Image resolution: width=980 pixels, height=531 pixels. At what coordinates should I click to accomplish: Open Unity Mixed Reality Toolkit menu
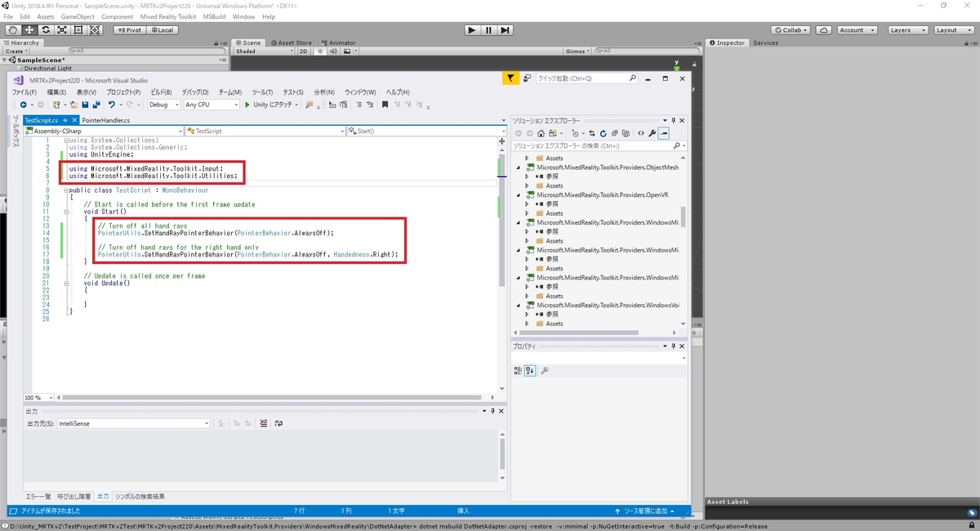167,16
